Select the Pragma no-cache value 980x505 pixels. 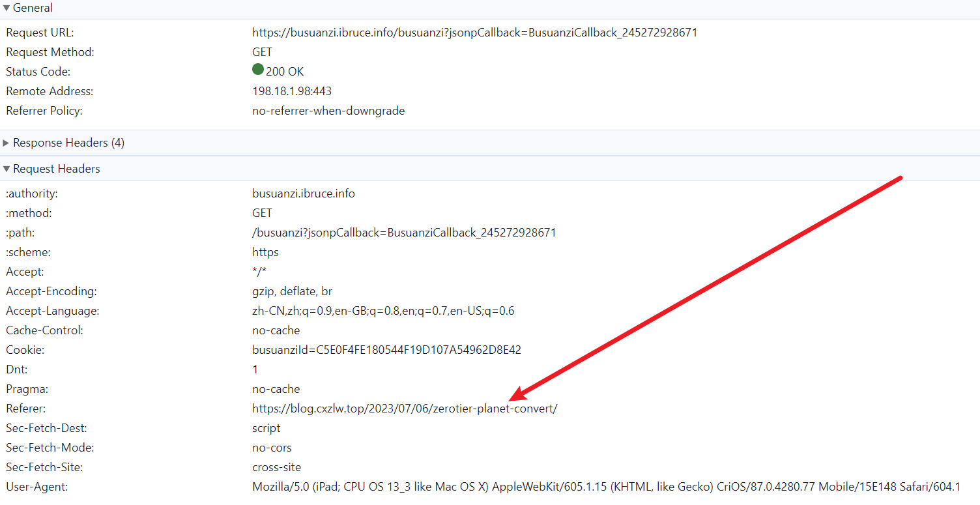(x=276, y=389)
